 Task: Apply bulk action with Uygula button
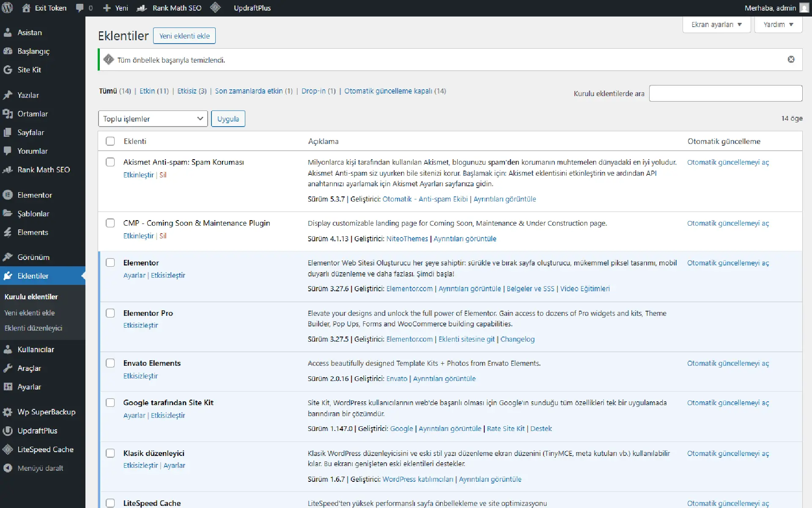pos(228,119)
